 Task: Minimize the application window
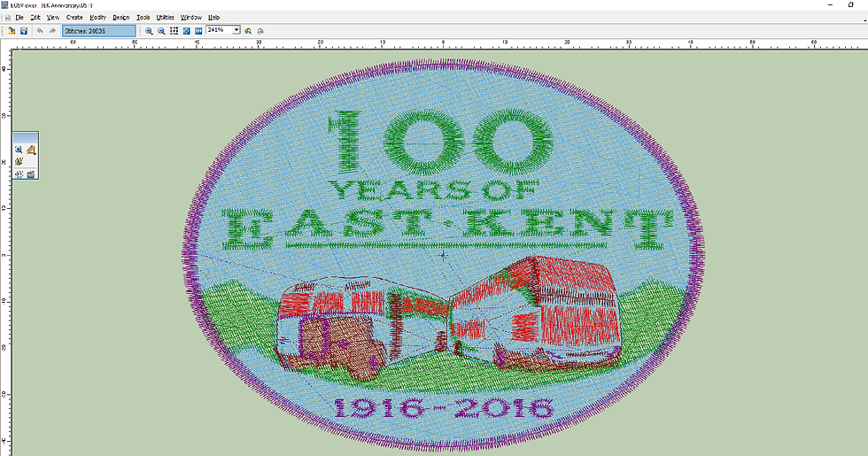click(x=831, y=5)
